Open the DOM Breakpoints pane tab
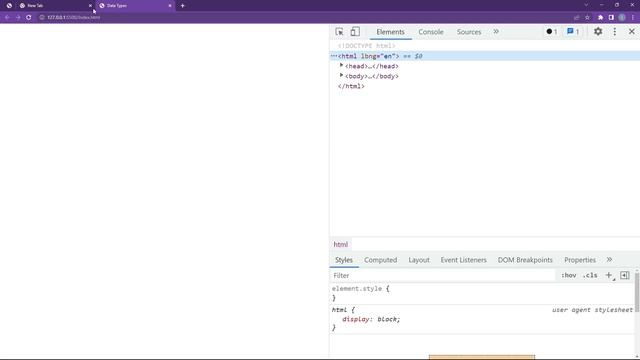The width and height of the screenshot is (640, 360). coord(525,260)
